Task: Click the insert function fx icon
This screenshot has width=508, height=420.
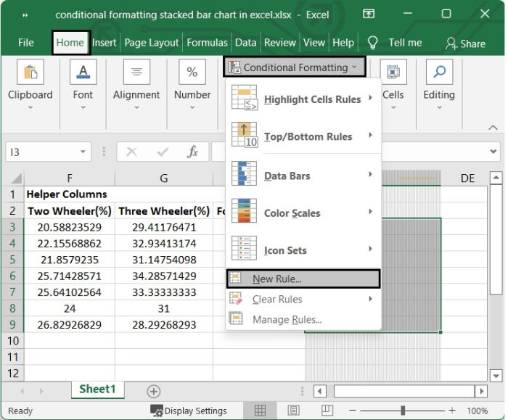Action: pos(193,152)
